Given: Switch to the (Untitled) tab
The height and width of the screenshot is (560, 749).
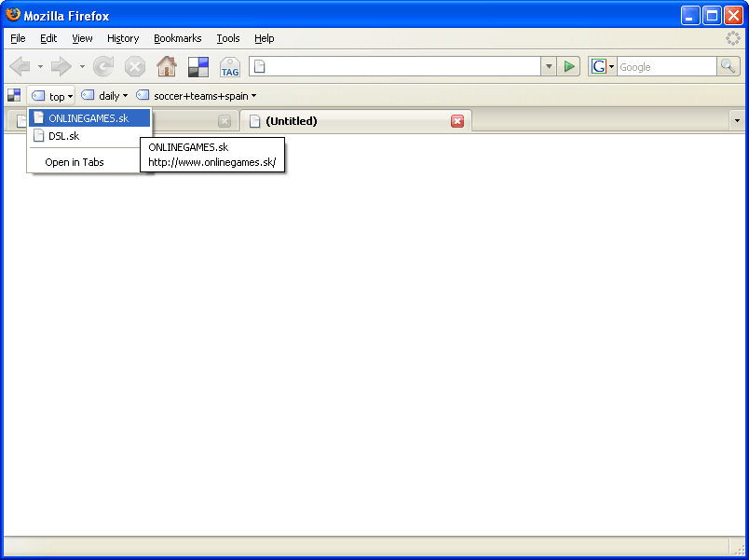Looking at the screenshot, I should tap(356, 121).
